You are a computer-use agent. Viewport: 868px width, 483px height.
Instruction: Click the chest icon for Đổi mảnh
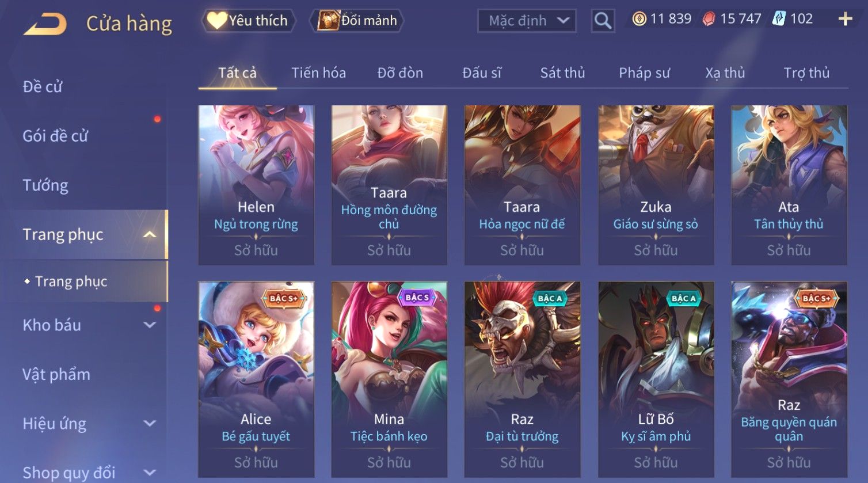click(x=329, y=20)
